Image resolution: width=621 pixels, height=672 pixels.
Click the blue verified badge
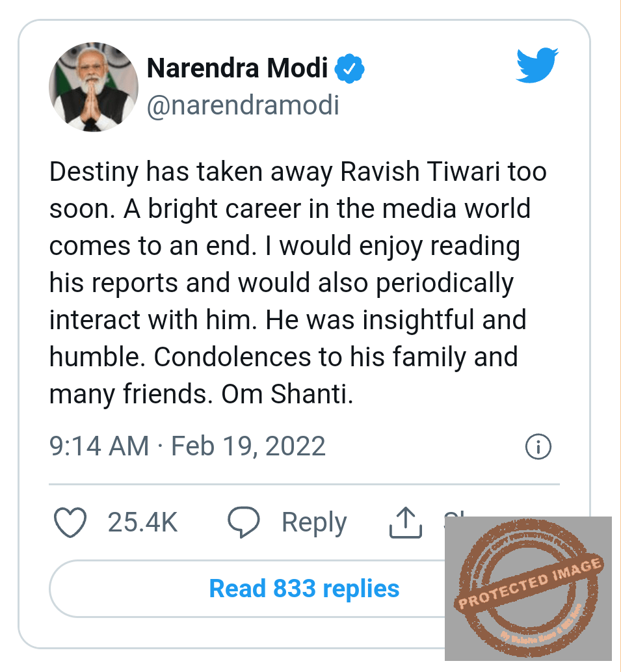tap(349, 69)
